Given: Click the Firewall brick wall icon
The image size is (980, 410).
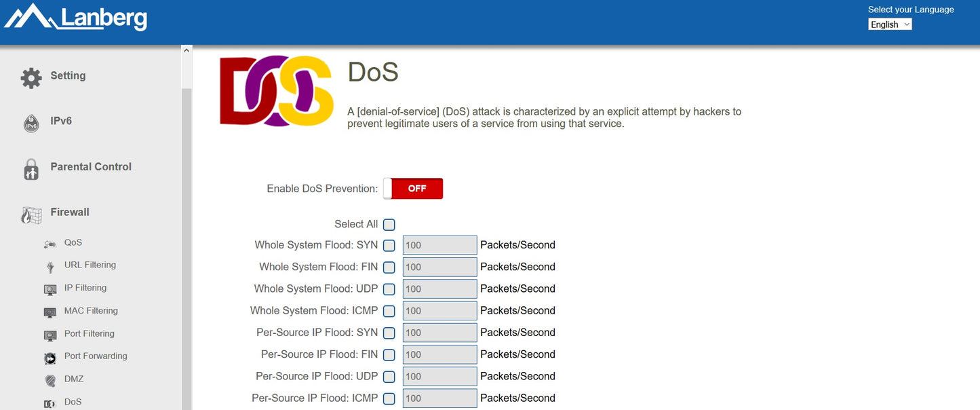Looking at the screenshot, I should pyautogui.click(x=31, y=215).
